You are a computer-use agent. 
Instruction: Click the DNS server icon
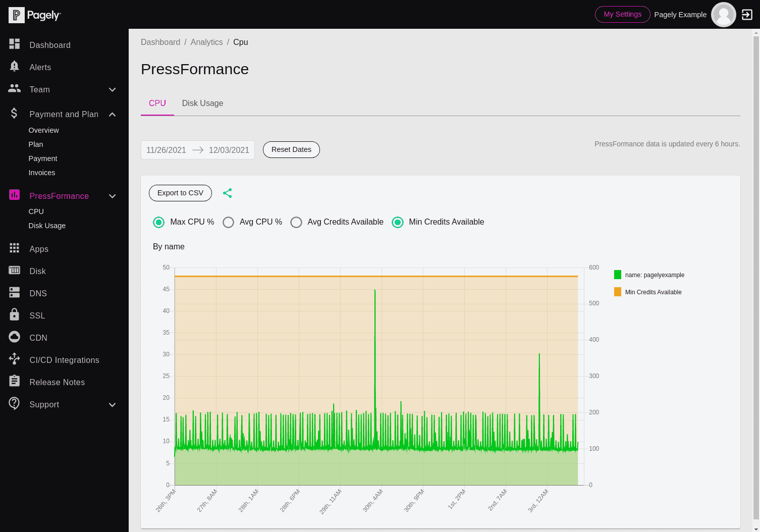pyautogui.click(x=15, y=292)
